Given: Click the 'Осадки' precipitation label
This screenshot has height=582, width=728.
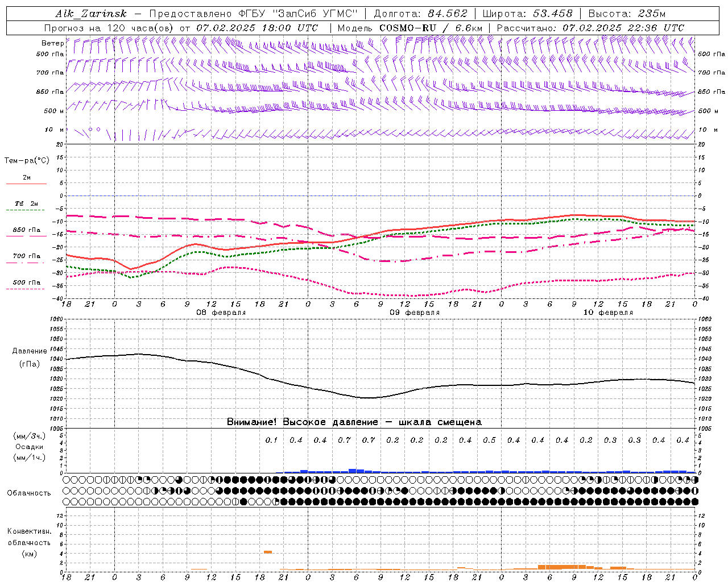Looking at the screenshot, I should click(30, 447).
